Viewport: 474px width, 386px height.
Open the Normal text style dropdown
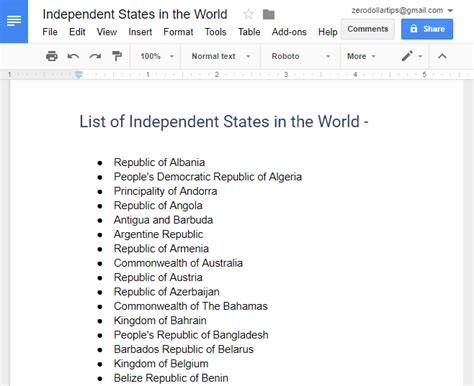[x=221, y=56]
